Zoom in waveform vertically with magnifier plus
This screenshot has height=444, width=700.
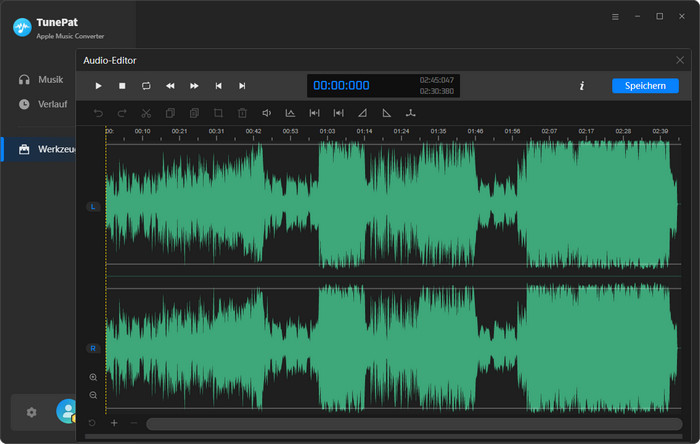point(93,378)
